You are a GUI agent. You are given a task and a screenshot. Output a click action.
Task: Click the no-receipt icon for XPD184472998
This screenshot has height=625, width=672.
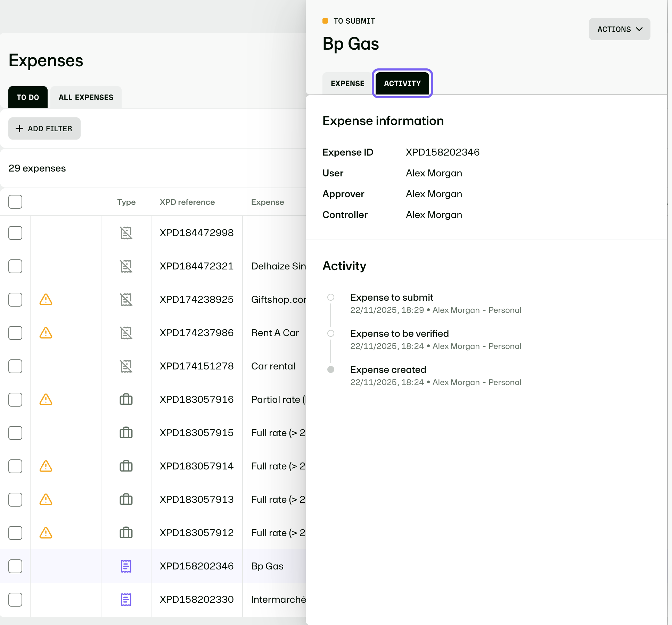pos(126,233)
